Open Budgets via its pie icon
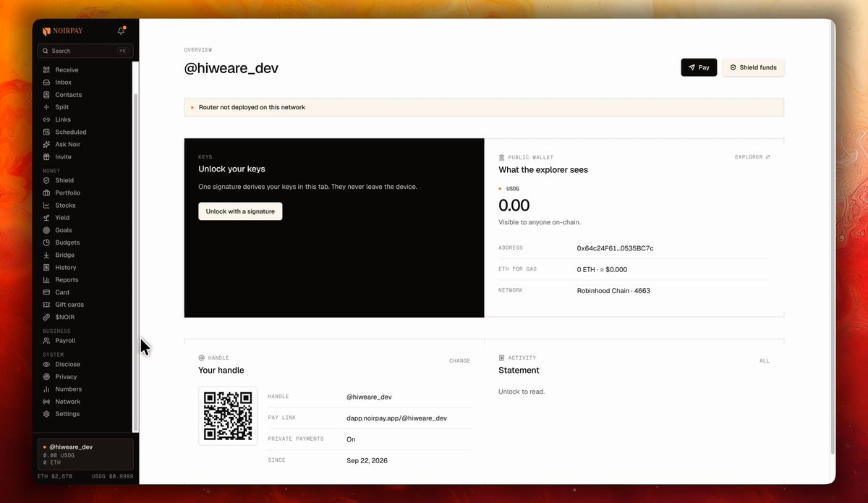The image size is (868, 503). coord(46,242)
